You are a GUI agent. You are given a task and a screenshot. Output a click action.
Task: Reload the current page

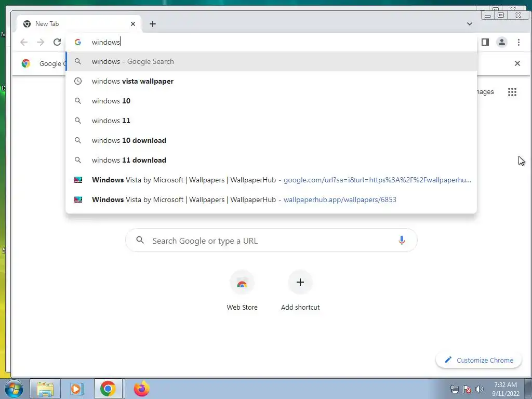click(x=57, y=42)
